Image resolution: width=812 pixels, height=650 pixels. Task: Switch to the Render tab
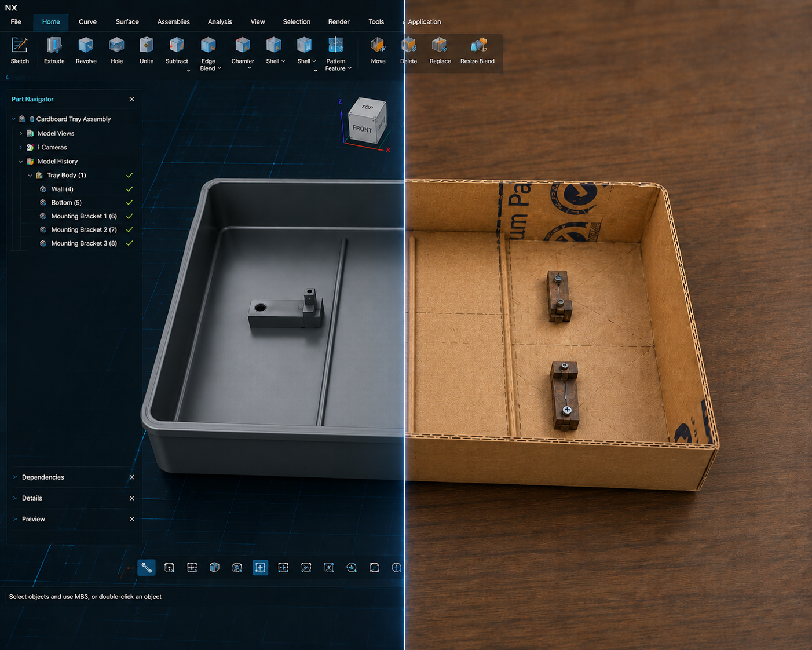point(339,21)
